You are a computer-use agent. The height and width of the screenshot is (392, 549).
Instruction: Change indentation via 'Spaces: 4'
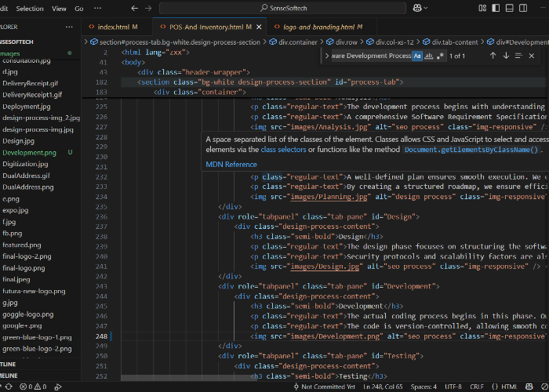point(424,387)
